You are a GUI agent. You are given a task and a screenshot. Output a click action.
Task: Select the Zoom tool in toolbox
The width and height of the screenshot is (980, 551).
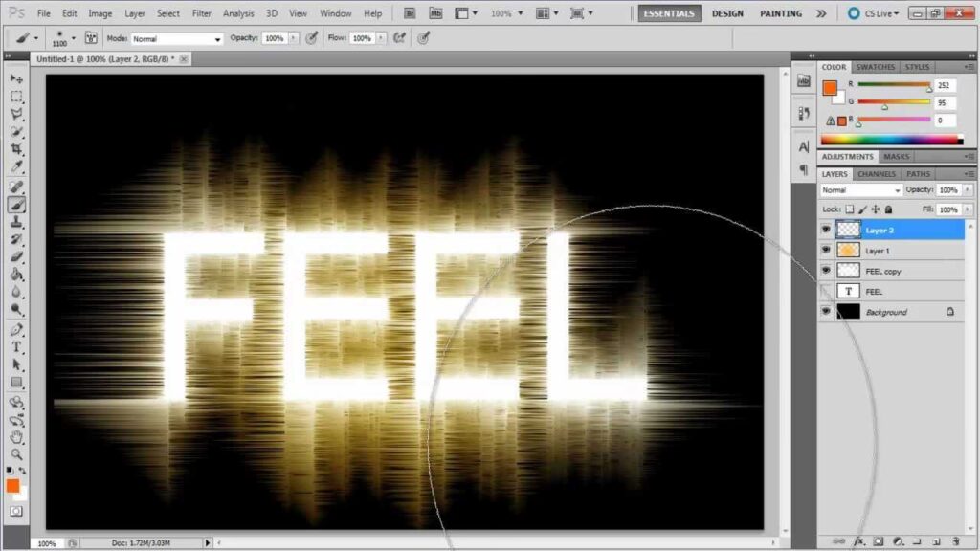point(16,454)
